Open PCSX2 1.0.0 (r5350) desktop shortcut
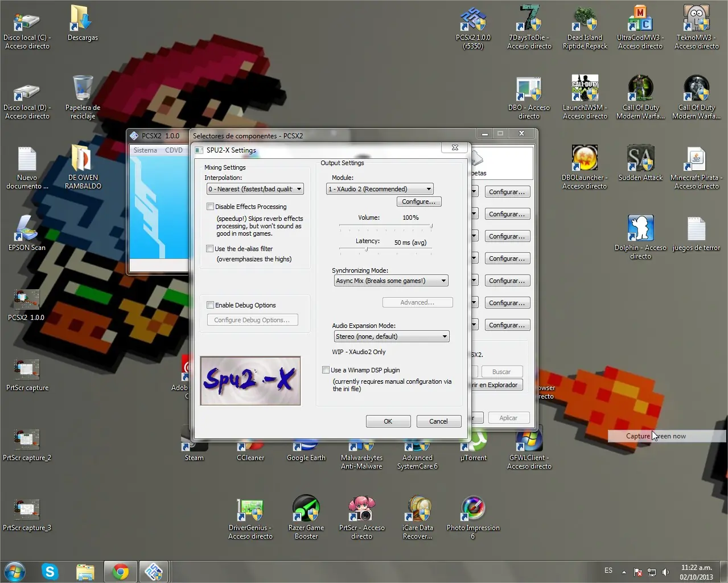Image resolution: width=728 pixels, height=583 pixels. (x=473, y=27)
